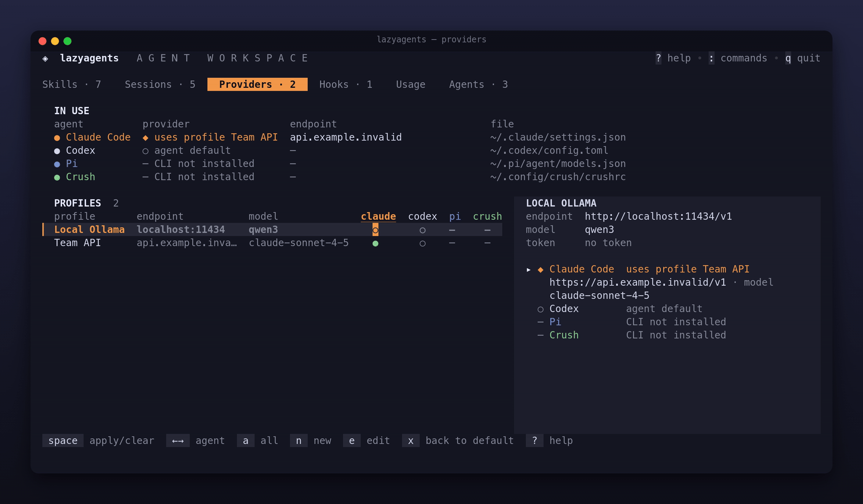Click the green dot beside Crush agent
Screen dimensions: 863x504
[x=57, y=178]
